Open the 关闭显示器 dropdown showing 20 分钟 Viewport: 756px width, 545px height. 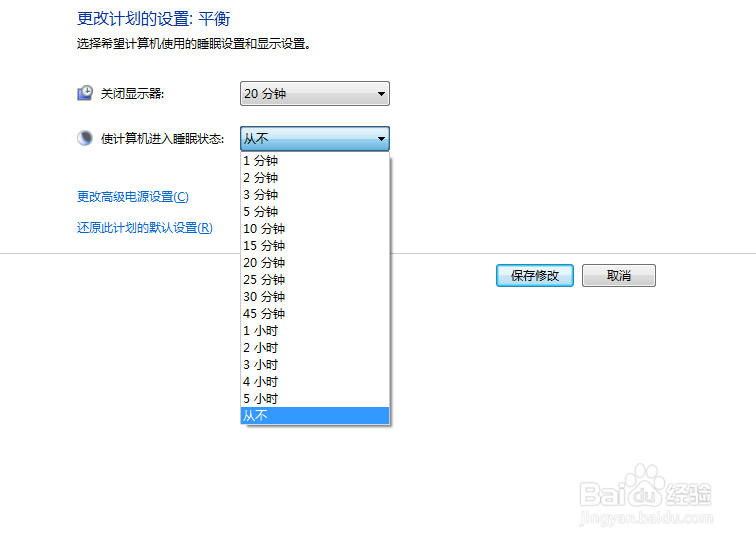(315, 94)
